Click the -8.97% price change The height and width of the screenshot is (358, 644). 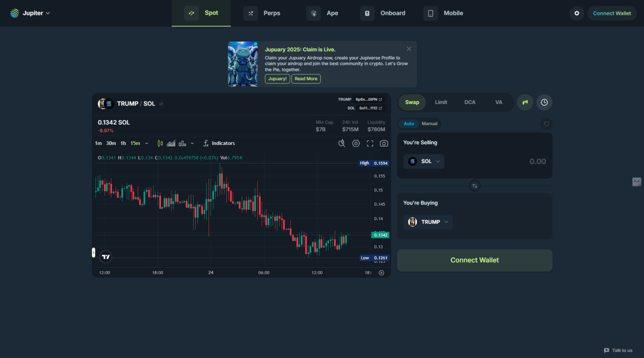click(106, 131)
